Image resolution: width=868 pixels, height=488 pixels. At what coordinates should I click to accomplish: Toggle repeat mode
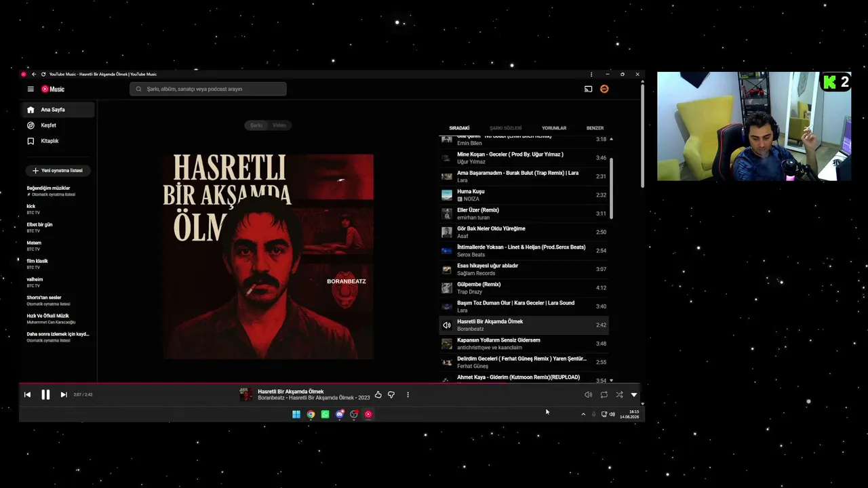point(604,394)
